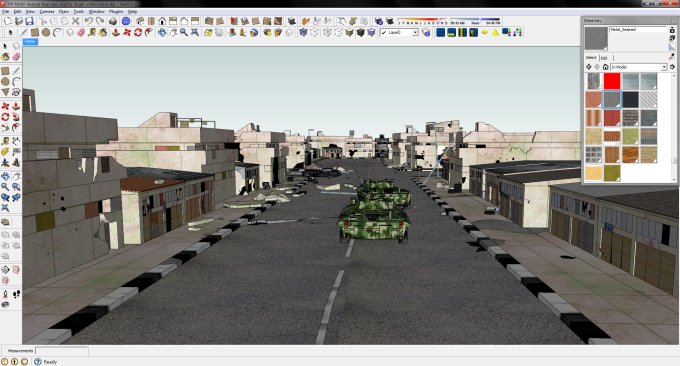This screenshot has width=680, height=366.
Task: Pick the solid red material swatch
Action: pyautogui.click(x=612, y=81)
